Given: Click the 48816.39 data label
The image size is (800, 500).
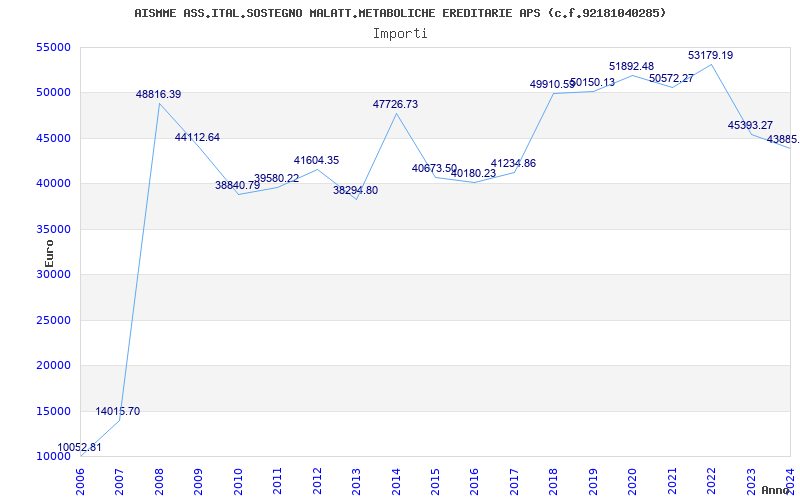Looking at the screenshot, I should click(x=158, y=94).
